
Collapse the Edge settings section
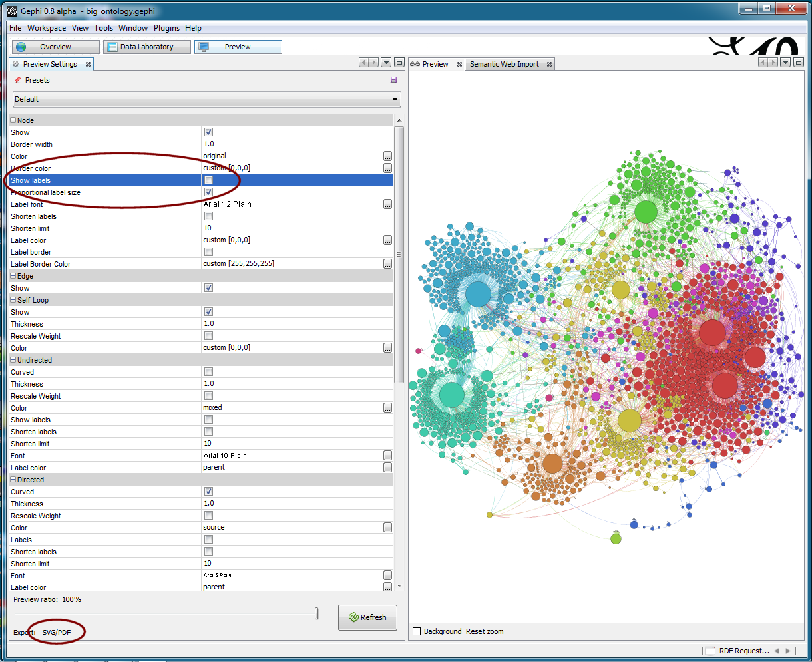[13, 276]
